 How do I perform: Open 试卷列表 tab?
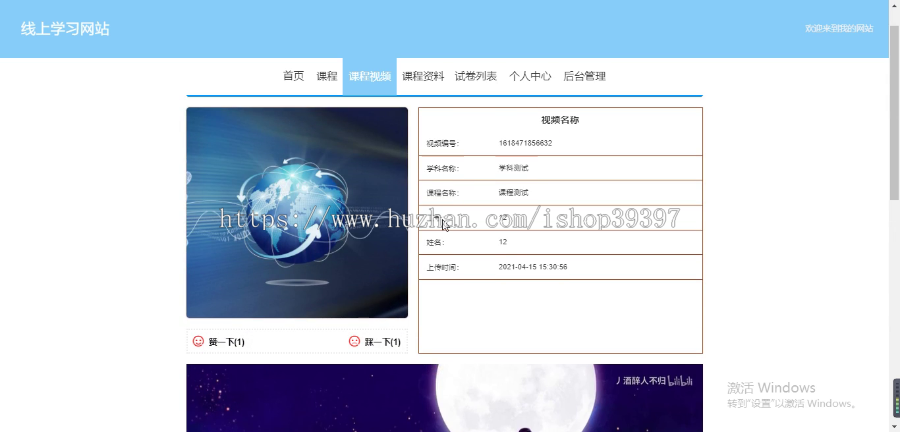click(476, 76)
